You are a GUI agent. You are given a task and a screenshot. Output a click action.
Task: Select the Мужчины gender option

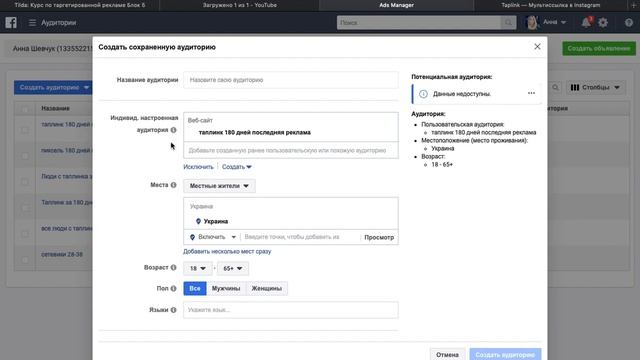point(226,288)
